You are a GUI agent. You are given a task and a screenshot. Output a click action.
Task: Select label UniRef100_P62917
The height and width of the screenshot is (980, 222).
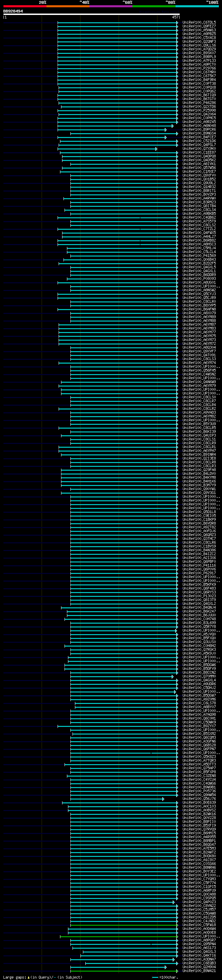pos(199,573)
